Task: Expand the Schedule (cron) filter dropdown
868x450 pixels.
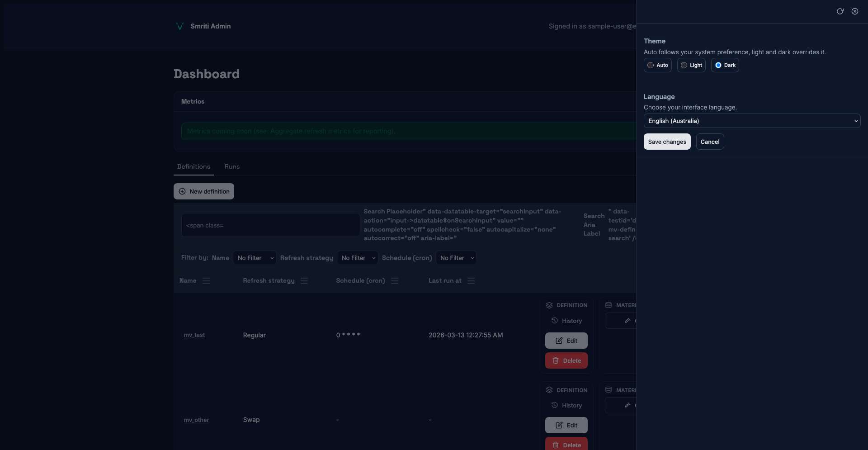Action: point(456,258)
